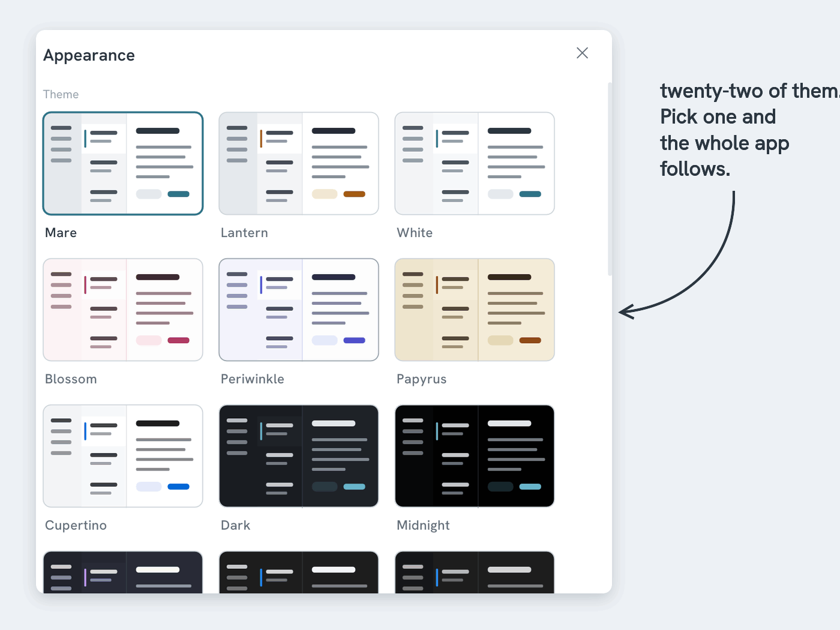Click the Blossom label text
Viewport: 840px width, 630px height.
pos(71,379)
